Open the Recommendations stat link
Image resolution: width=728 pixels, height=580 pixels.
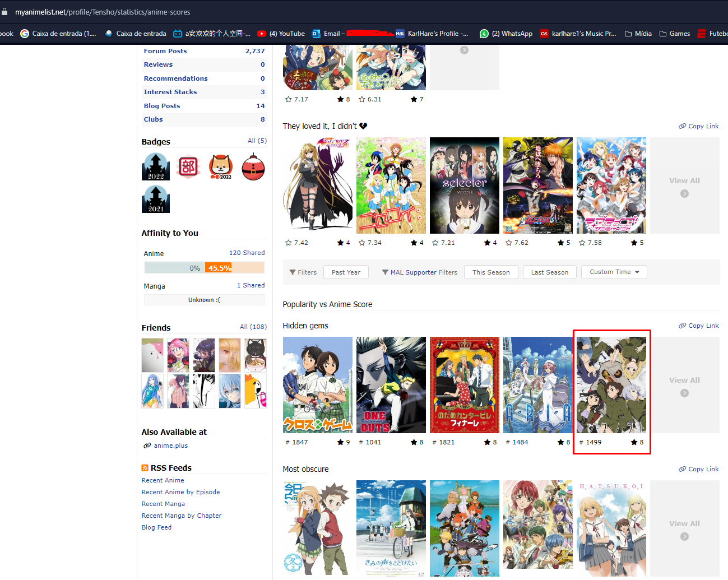(175, 78)
